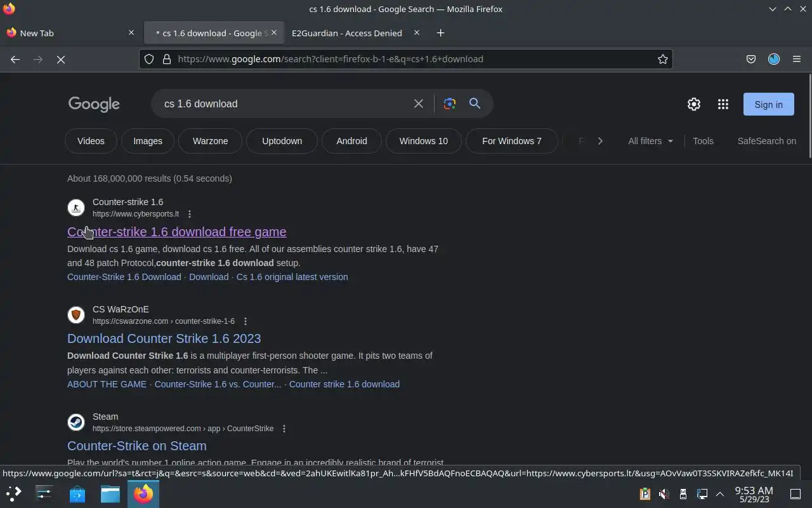
Task: Clear the Google search box text
Action: pyautogui.click(x=419, y=104)
